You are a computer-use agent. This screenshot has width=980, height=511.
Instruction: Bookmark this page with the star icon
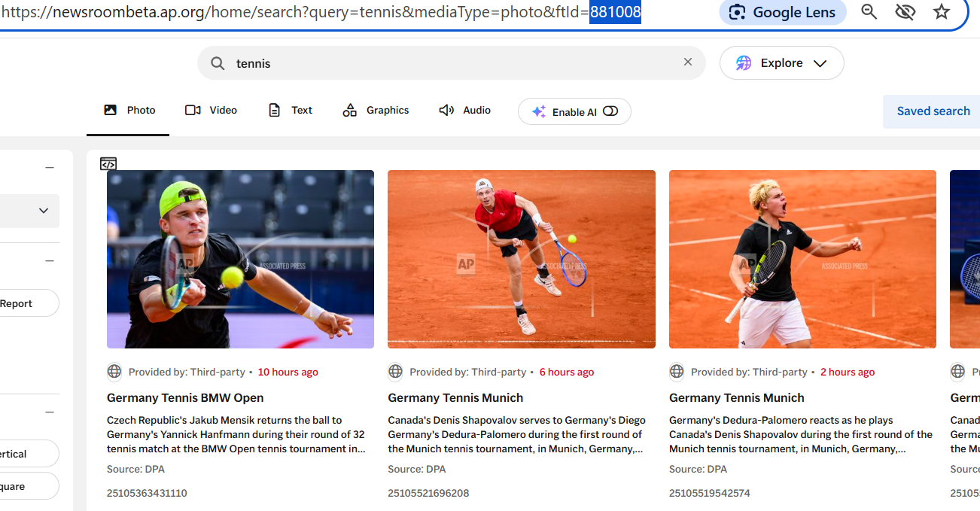coord(942,12)
